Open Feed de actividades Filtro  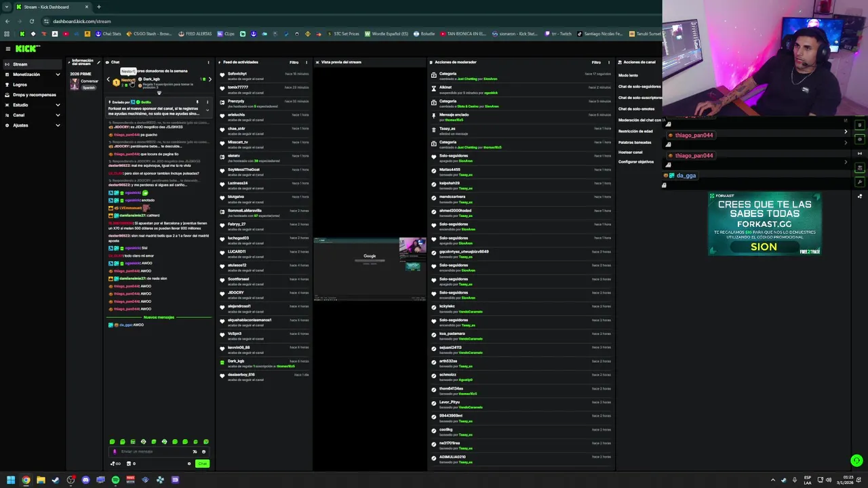point(294,62)
